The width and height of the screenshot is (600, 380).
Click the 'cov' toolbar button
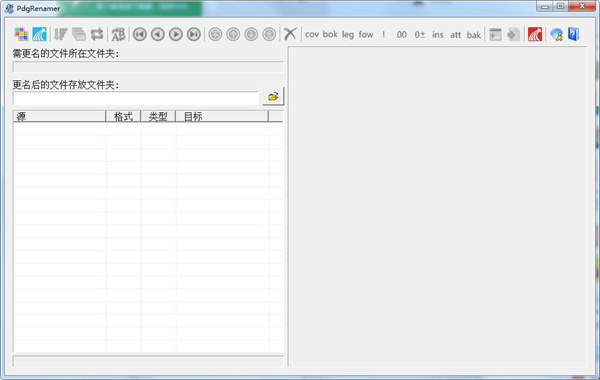coord(312,34)
